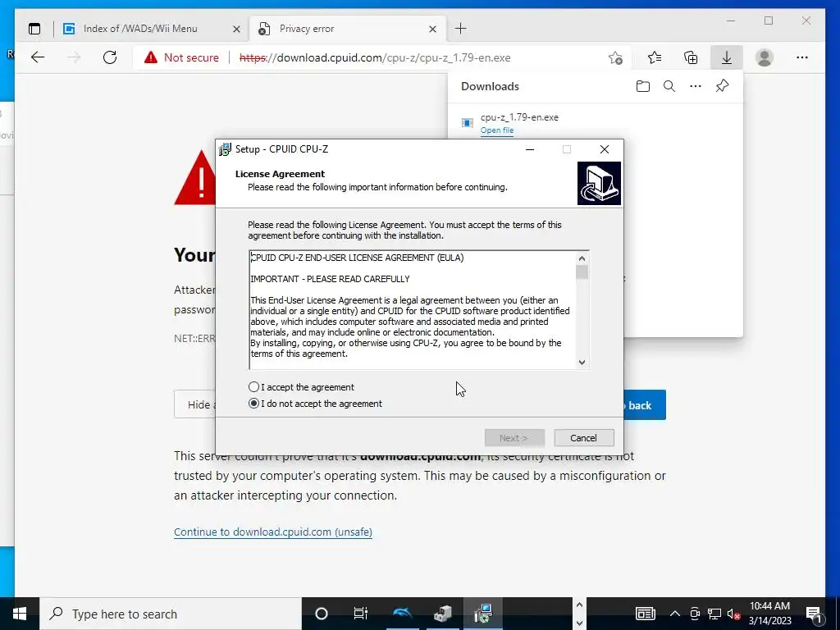
Task: Add this page to favorites star icon
Action: (615, 57)
